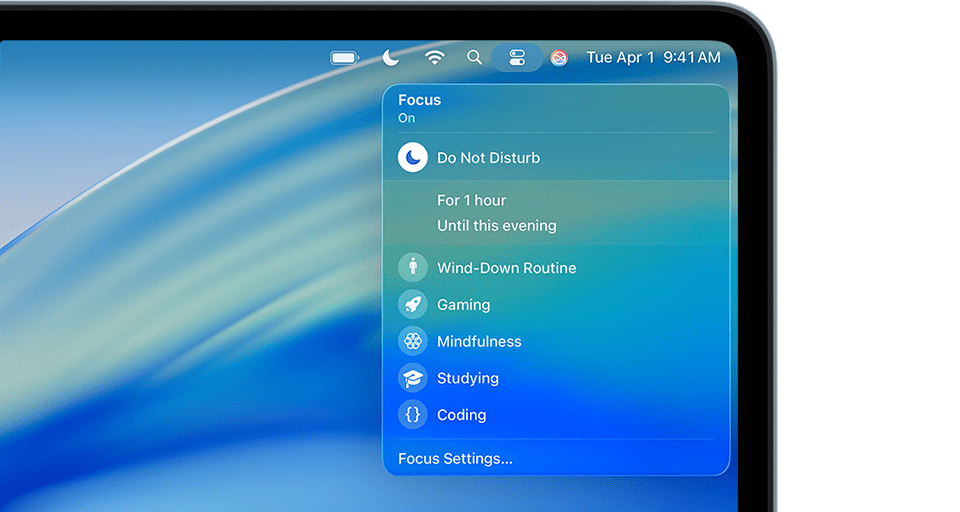This screenshot has width=960, height=512.
Task: Click the Do Not Disturb moon icon
Action: 413,157
